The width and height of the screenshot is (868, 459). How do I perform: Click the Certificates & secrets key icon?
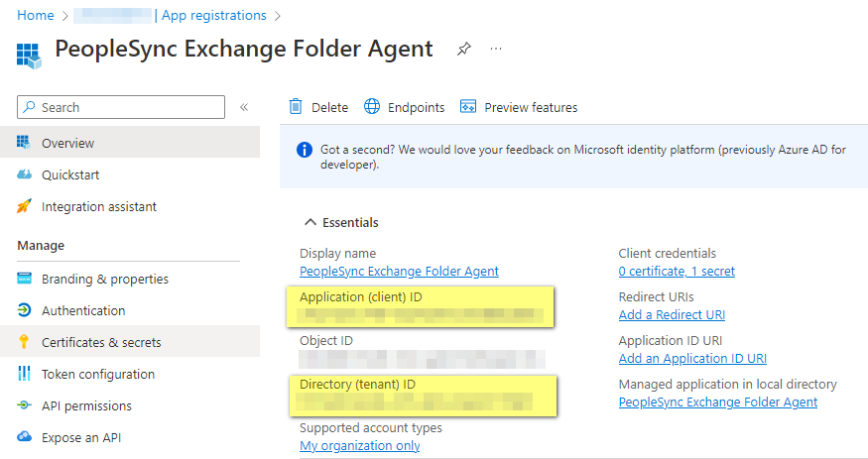[24, 342]
